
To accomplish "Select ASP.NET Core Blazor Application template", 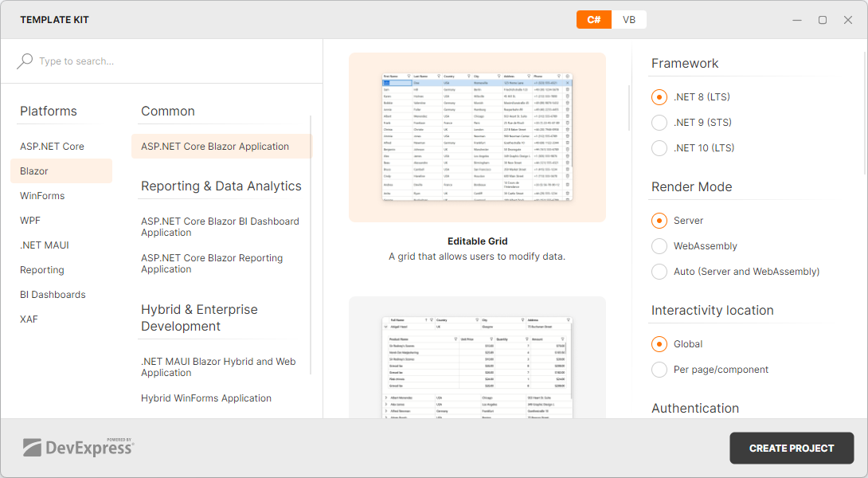I will [221, 147].
